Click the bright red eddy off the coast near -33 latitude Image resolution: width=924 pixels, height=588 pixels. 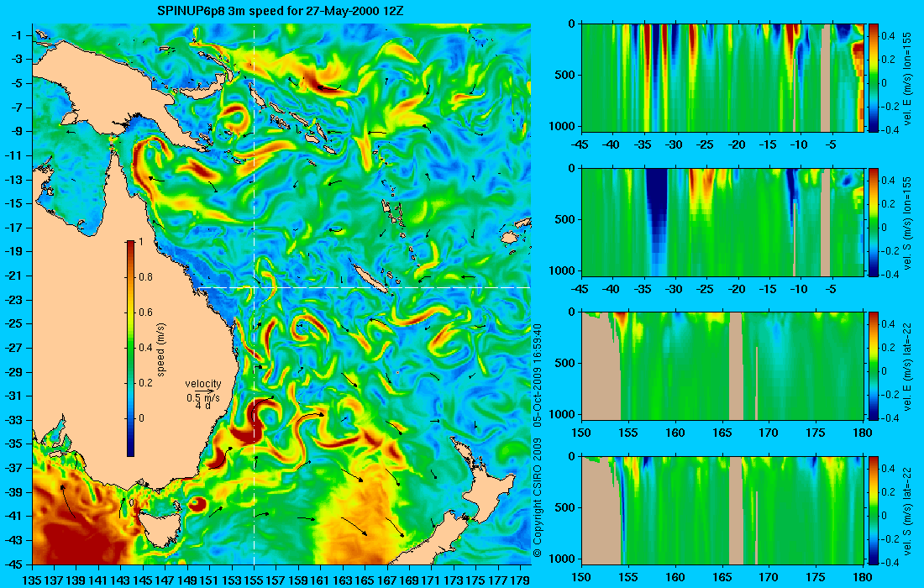click(255, 422)
